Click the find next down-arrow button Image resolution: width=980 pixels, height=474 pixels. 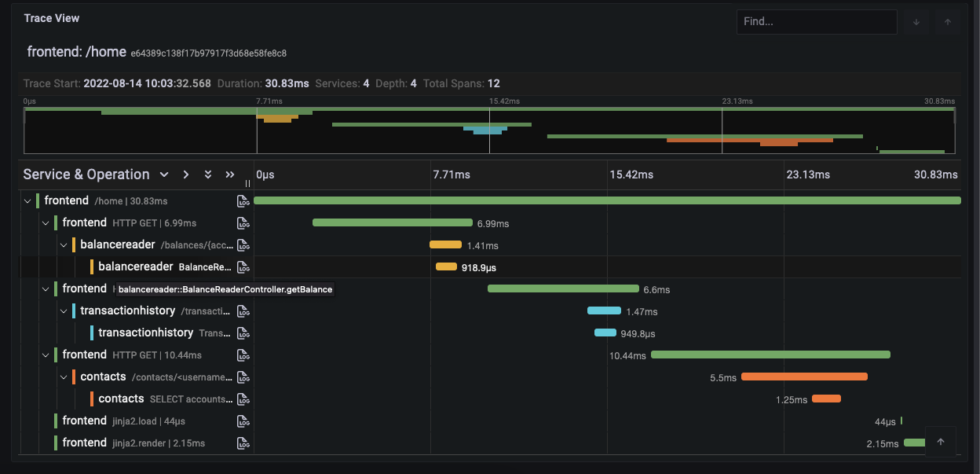[x=916, y=22]
